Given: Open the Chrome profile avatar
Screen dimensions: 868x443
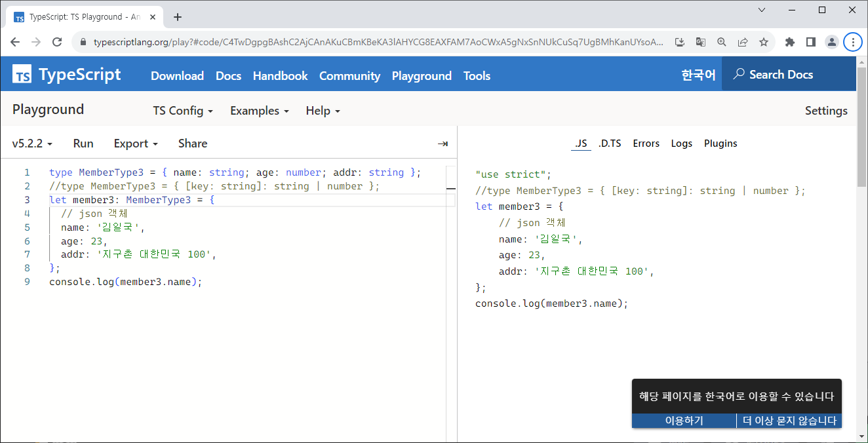Looking at the screenshot, I should pos(832,42).
